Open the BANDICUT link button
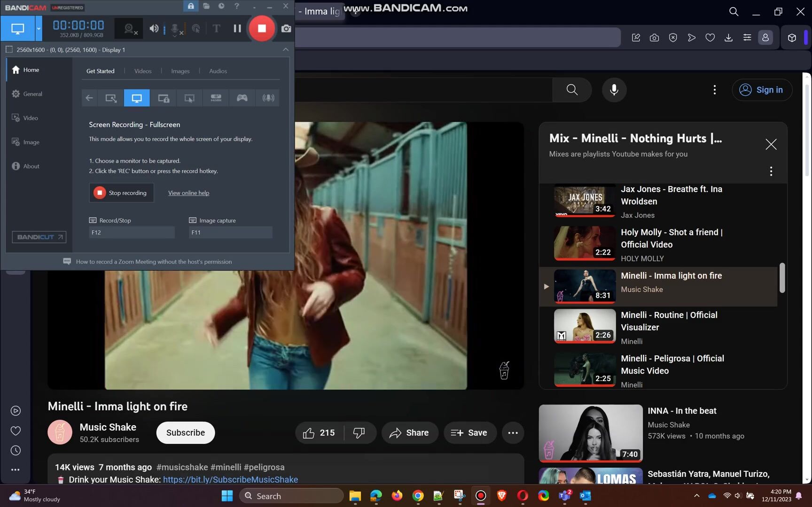Screen dimensions: 812x507 pos(39,237)
